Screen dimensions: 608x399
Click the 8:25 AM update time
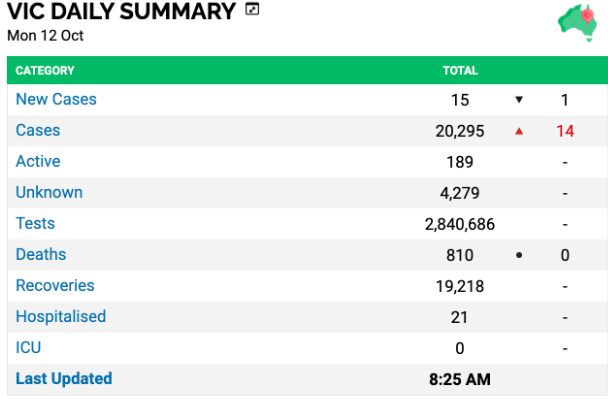(x=459, y=379)
